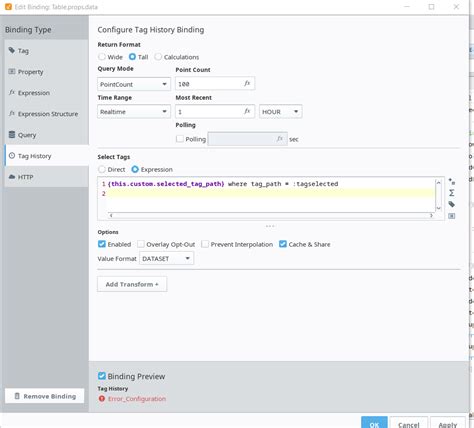
Task: Click line 2 of the expression editor
Action: tap(270, 194)
